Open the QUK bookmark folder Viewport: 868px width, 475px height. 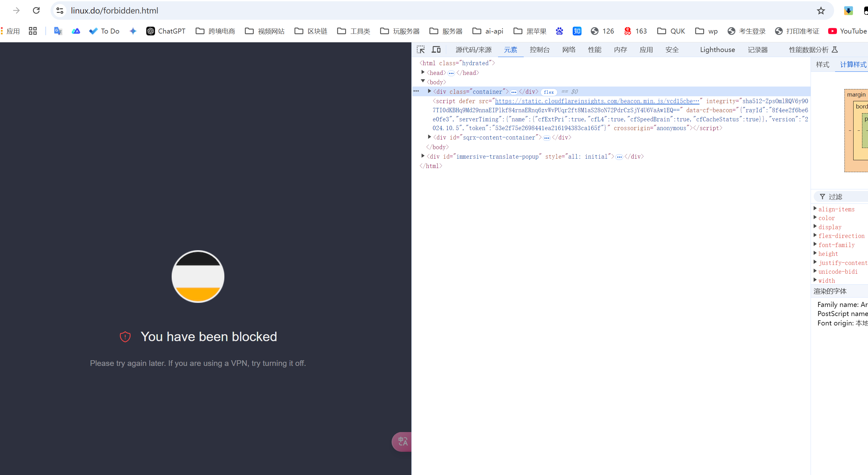coord(671,31)
